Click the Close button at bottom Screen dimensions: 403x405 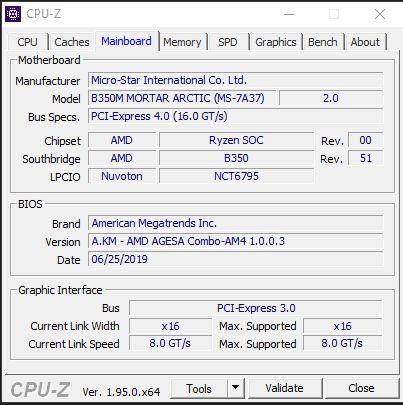pos(361,388)
